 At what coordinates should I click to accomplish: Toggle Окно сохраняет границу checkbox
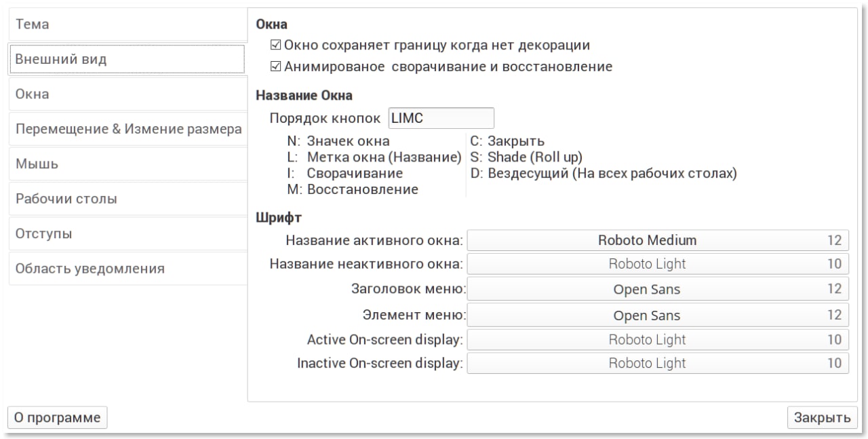pos(275,45)
